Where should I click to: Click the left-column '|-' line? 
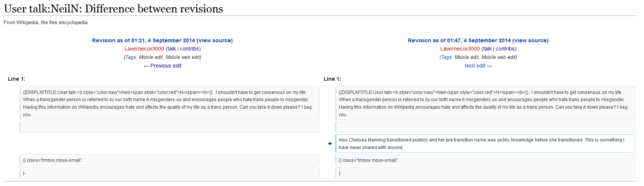(x=169, y=173)
